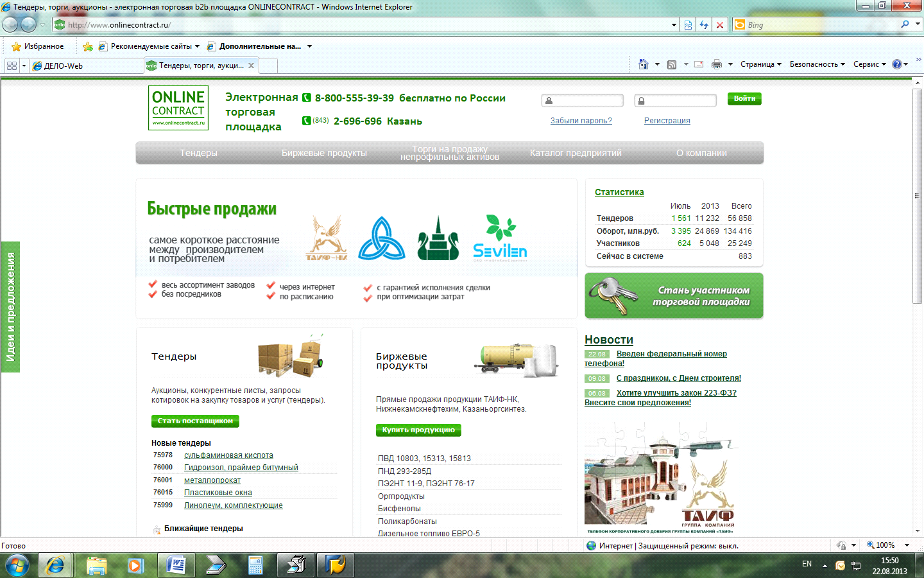Click the password field with lock icon
The image size is (924, 578).
pyautogui.click(x=675, y=100)
